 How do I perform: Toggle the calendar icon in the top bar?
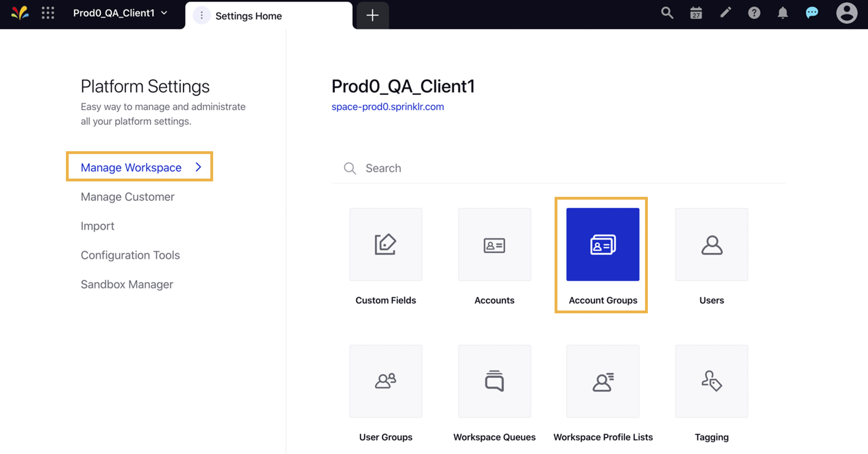point(695,15)
